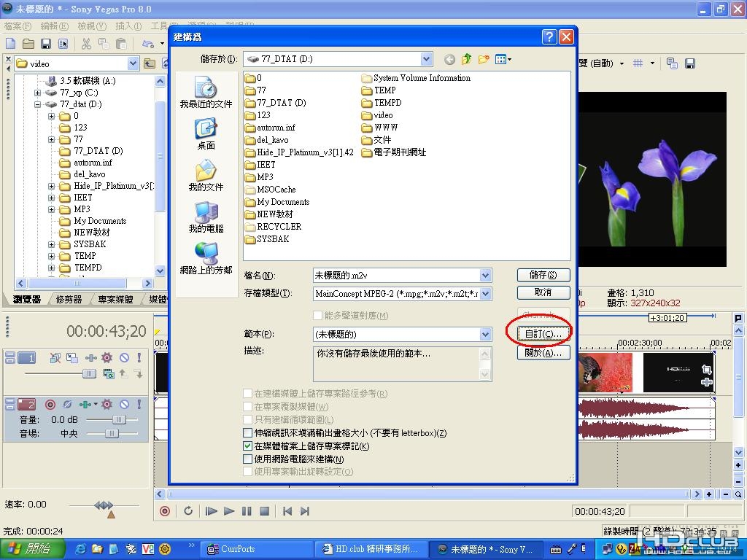The image size is (747, 560).
Task: Select the video folder in file list
Action: pos(377,115)
